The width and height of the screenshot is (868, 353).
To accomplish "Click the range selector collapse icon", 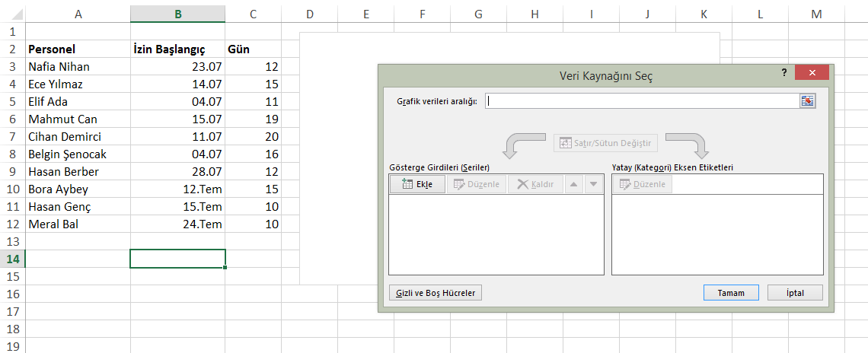I will coord(807,101).
